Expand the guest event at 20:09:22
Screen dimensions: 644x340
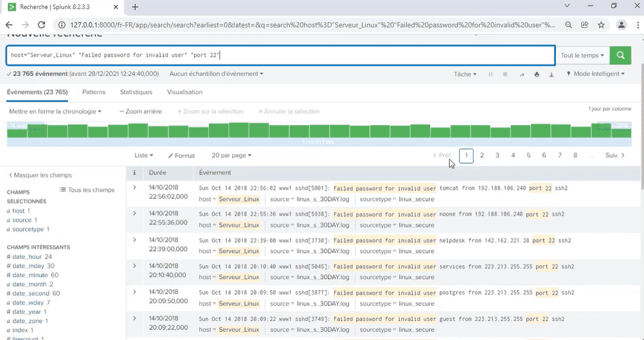click(x=134, y=318)
